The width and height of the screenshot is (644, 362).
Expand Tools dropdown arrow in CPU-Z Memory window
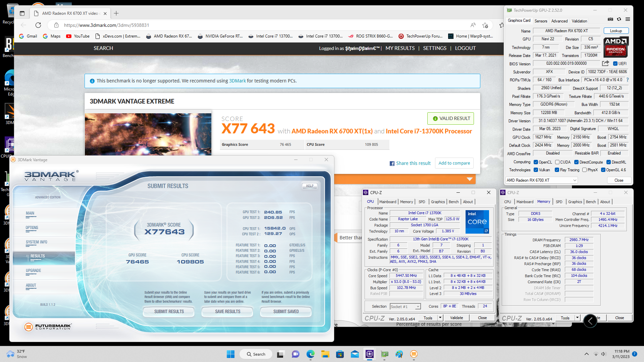(577, 318)
